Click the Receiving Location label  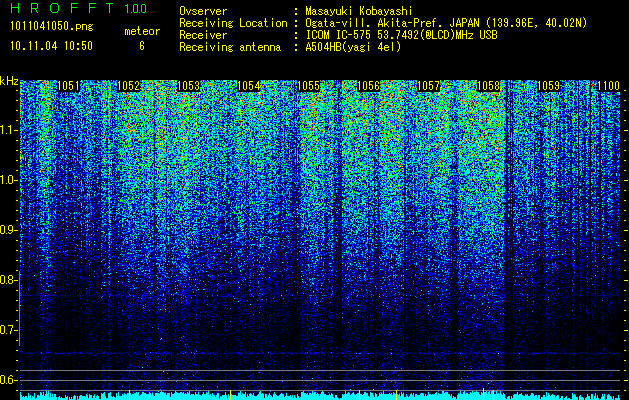pyautogui.click(x=233, y=23)
